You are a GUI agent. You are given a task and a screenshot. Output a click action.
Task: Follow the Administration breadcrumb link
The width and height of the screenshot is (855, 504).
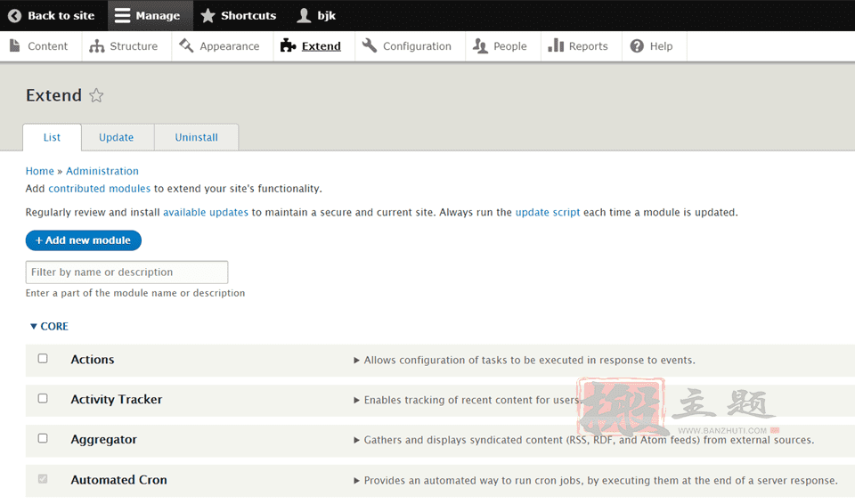tap(102, 171)
